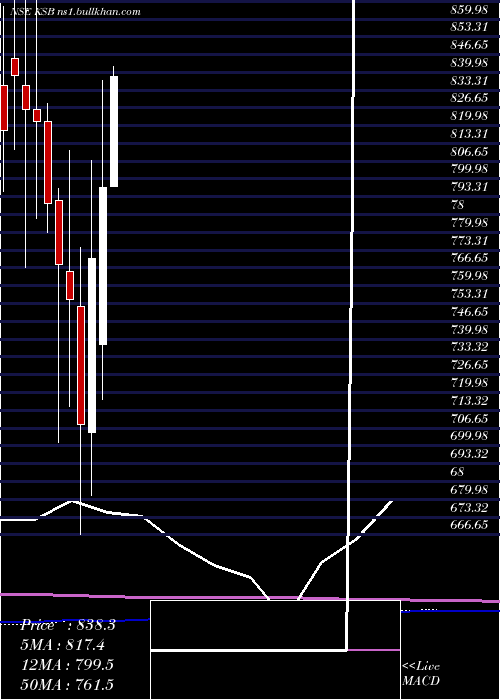The height and width of the screenshot is (700, 500).
Task: Choose the 779.98 price level
Action: click(x=469, y=222)
